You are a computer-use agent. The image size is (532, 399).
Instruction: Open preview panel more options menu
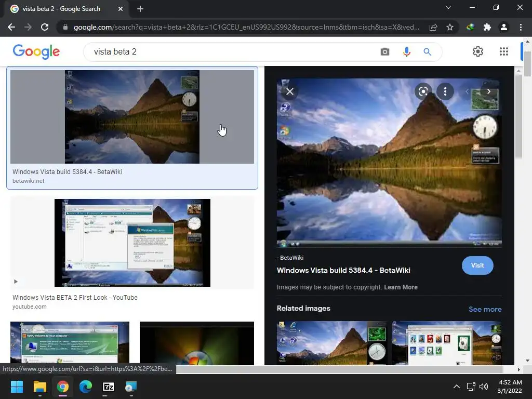point(445,91)
